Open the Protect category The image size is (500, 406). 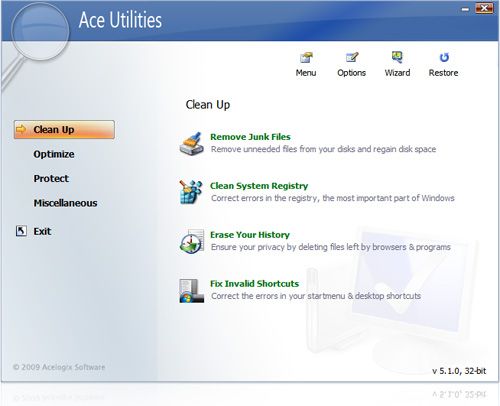[x=51, y=179]
